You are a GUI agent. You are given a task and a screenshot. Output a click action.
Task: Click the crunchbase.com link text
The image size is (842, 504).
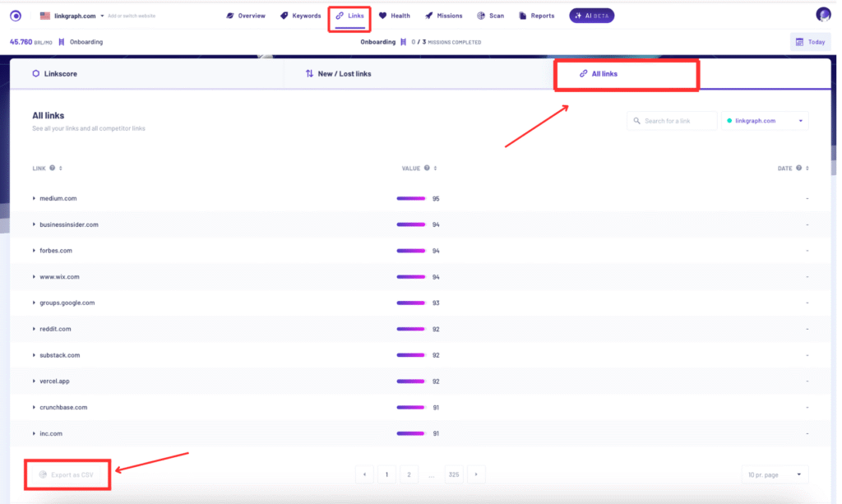tap(63, 407)
